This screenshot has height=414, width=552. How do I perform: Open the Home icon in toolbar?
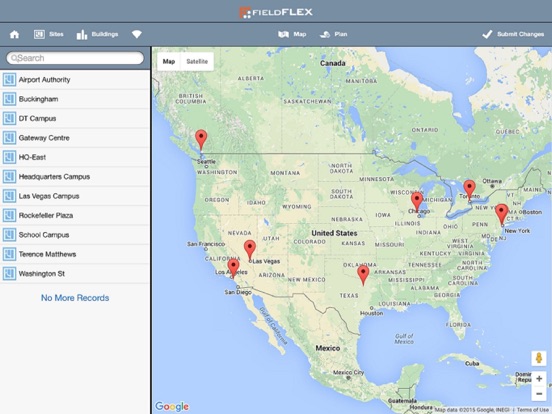[x=14, y=34]
